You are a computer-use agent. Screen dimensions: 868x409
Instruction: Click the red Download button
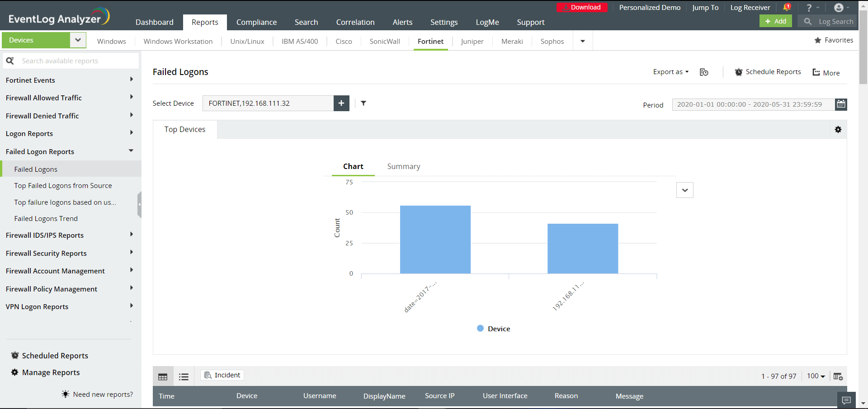[582, 7]
